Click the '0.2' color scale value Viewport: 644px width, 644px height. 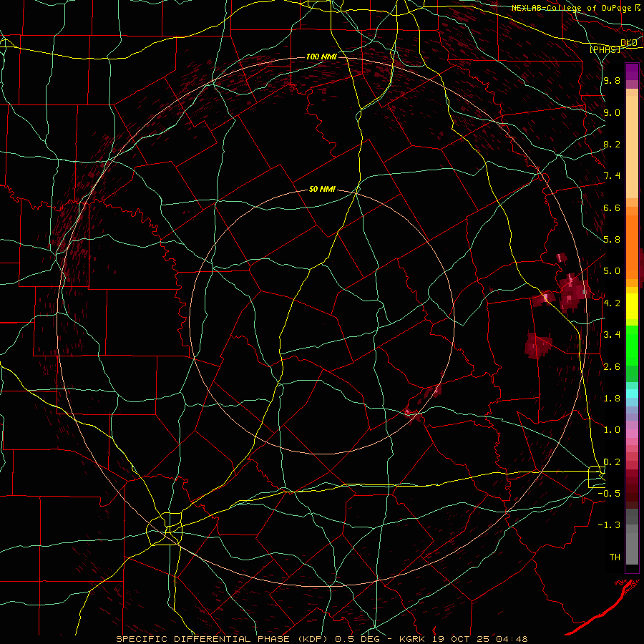(612, 462)
